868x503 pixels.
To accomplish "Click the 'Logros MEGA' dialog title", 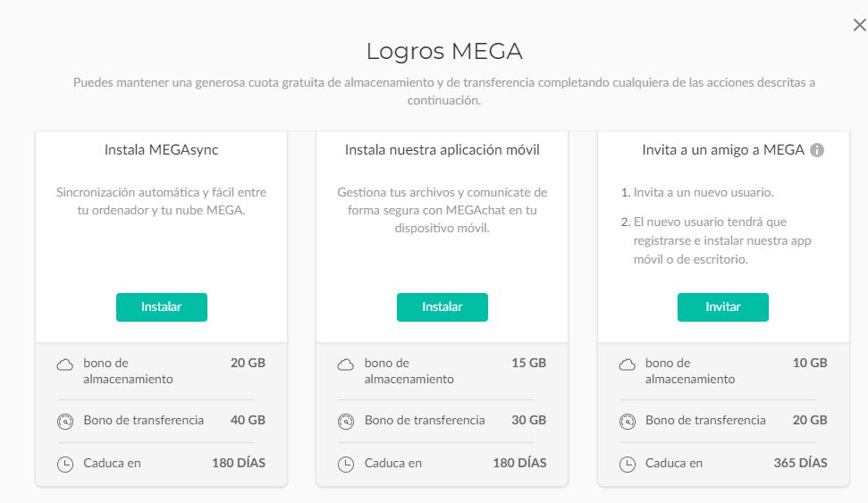I will [444, 51].
